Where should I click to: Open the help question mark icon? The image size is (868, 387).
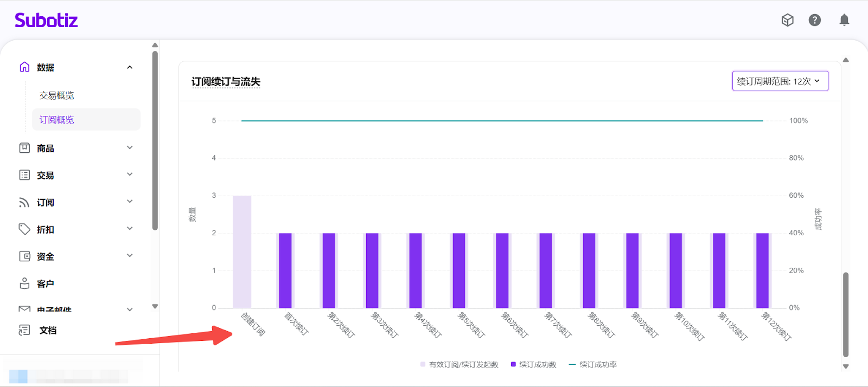pos(814,20)
